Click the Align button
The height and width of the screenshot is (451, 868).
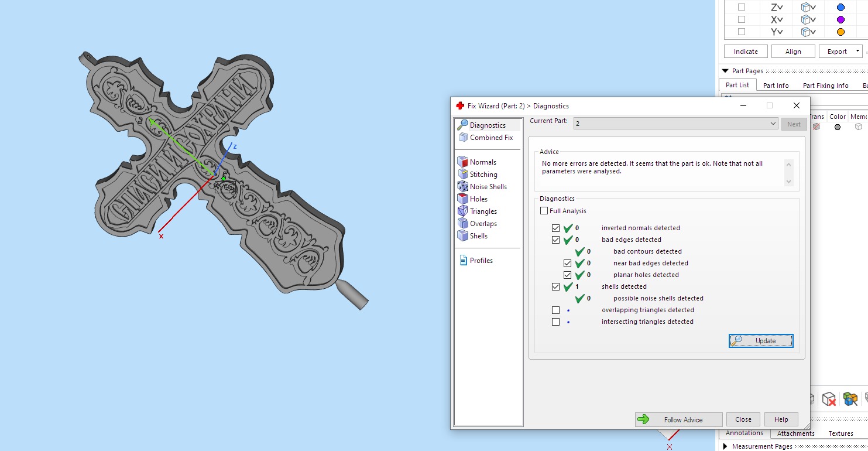(793, 52)
